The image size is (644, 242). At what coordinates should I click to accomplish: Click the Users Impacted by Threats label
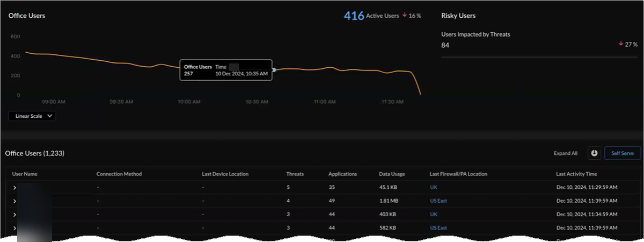pyautogui.click(x=475, y=34)
